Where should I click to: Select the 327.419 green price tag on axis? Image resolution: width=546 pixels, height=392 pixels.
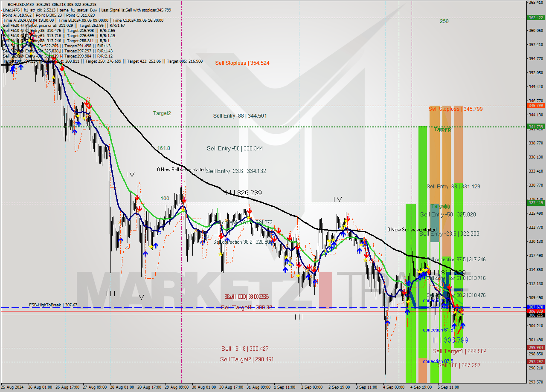pyautogui.click(x=535, y=203)
